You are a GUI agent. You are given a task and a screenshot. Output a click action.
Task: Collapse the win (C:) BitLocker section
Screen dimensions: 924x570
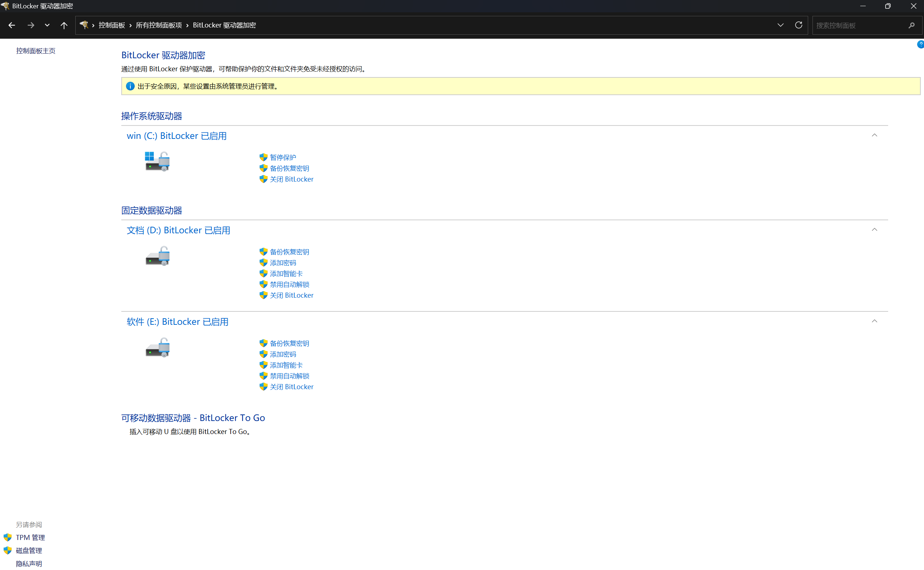(874, 135)
